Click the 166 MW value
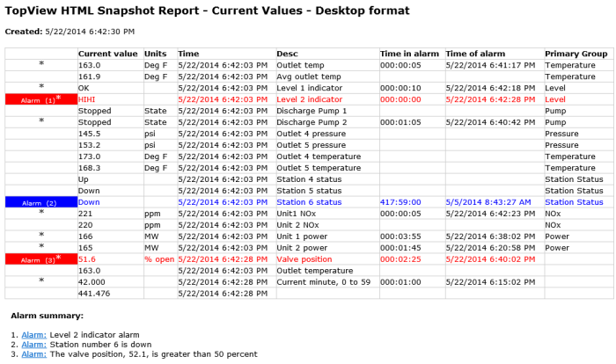 click(x=85, y=237)
